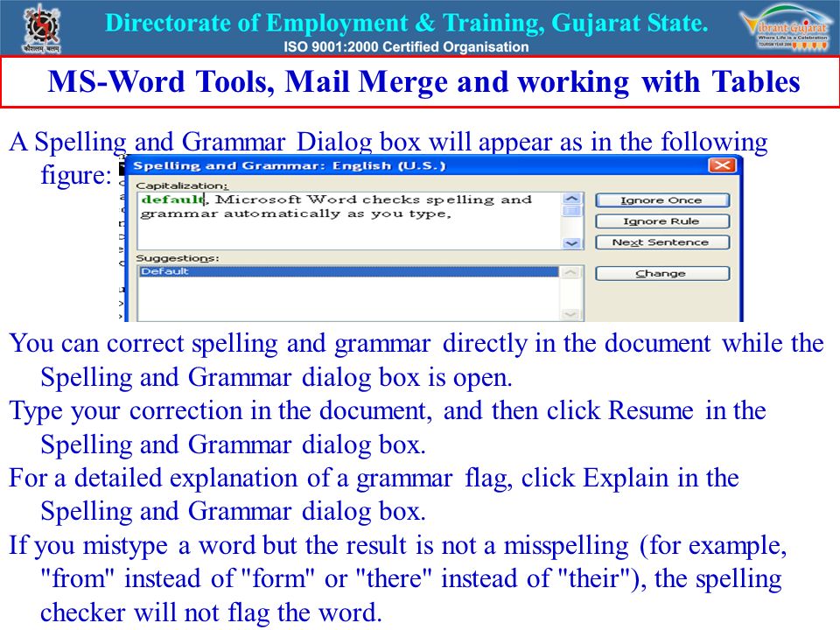Image resolution: width=840 pixels, height=630 pixels.
Task: Click Suggestions list scrollbar down arrow
Action: tap(570, 314)
